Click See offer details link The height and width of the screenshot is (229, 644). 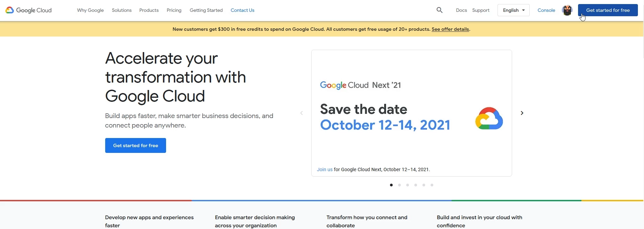click(x=450, y=29)
